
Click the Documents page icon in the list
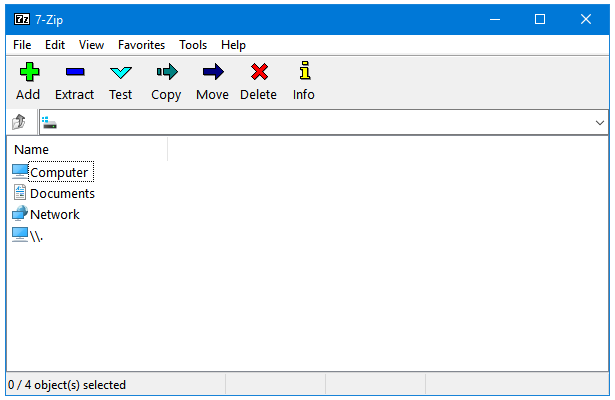20,193
